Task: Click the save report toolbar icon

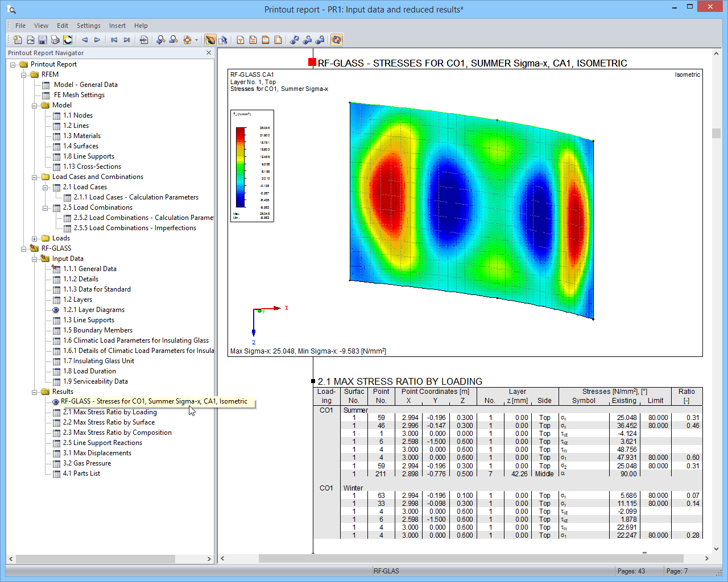Action: 42,40
